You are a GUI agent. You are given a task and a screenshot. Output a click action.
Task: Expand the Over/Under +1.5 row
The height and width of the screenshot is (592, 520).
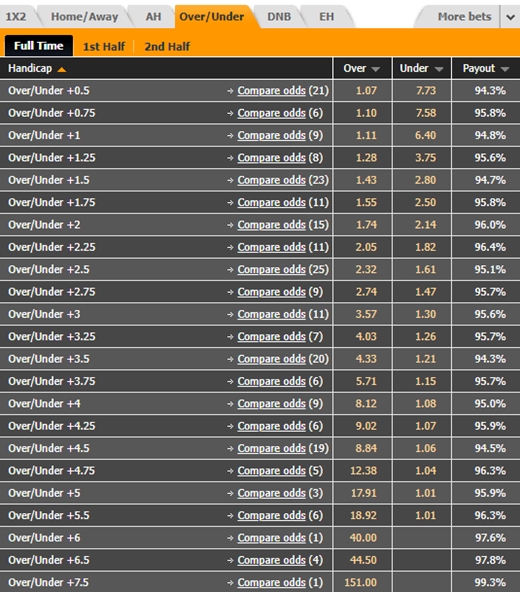[166, 180]
